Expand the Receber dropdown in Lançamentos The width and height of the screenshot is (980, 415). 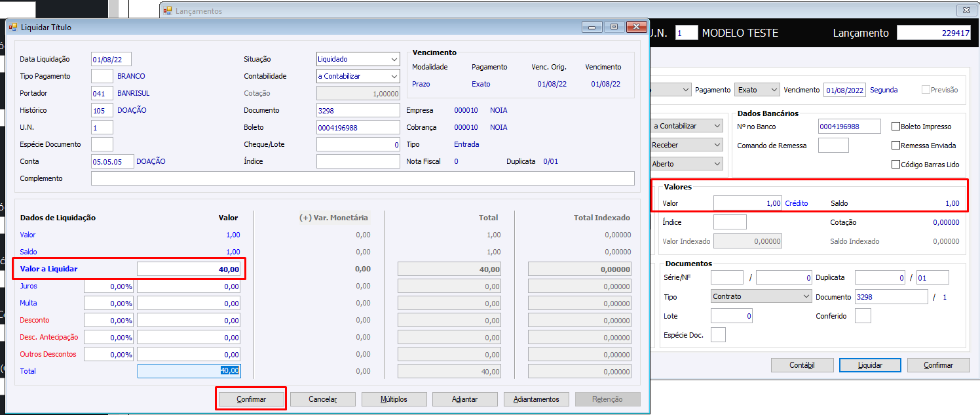[x=687, y=145]
